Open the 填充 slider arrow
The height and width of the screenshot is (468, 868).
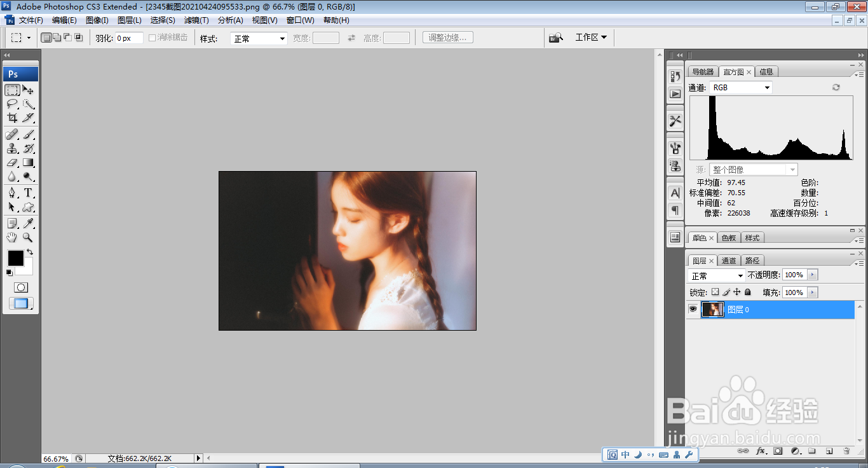[x=812, y=292]
